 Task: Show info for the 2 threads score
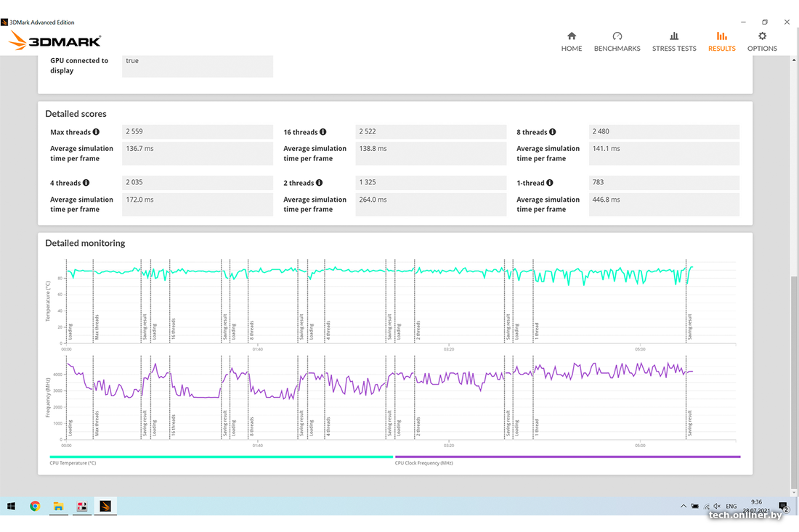point(320,183)
